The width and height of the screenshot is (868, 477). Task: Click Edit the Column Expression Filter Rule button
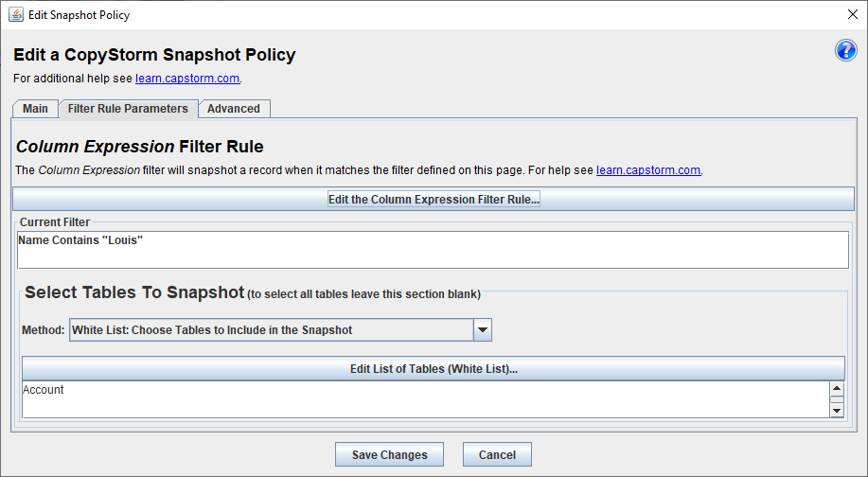(434, 199)
